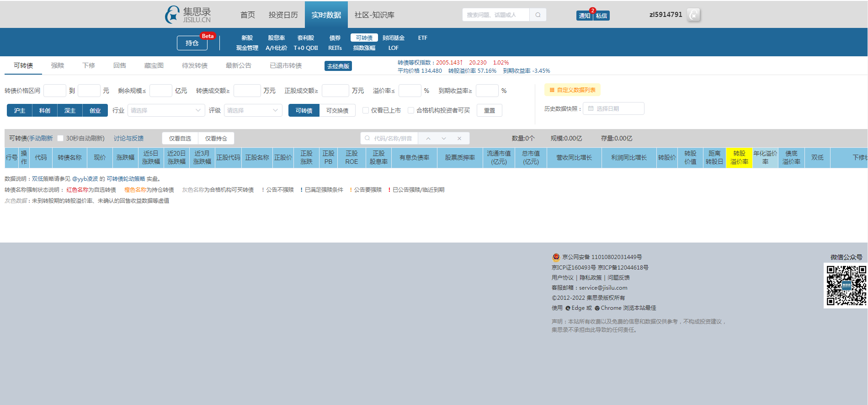Viewport: 868px width, 405px height.
Task: Open the user avatar icon
Action: tap(693, 15)
